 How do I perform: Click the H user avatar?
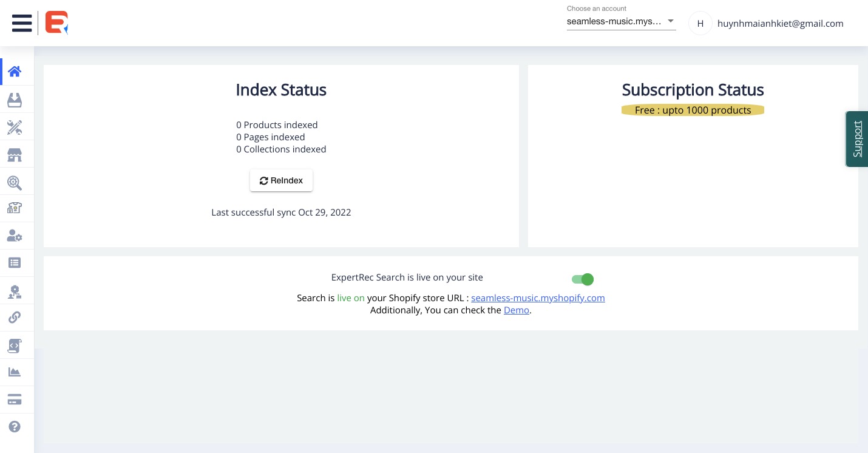coord(700,23)
